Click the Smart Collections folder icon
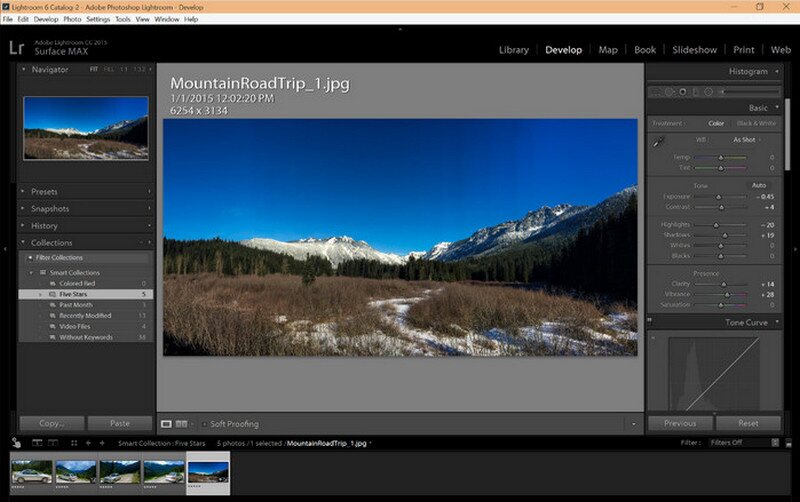The image size is (800, 502). click(x=43, y=272)
